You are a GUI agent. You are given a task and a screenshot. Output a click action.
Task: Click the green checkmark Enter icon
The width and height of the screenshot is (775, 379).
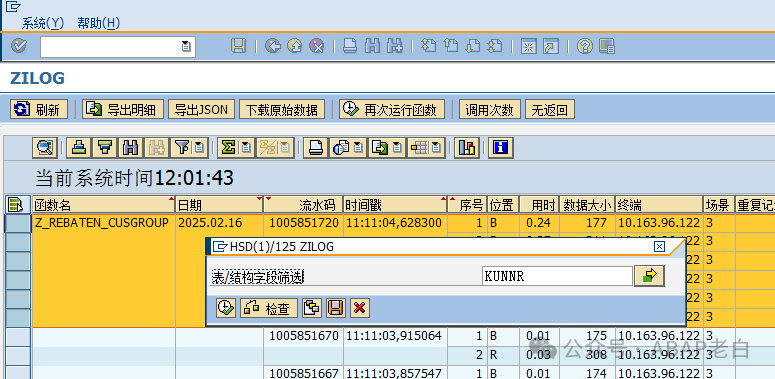pyautogui.click(x=18, y=46)
